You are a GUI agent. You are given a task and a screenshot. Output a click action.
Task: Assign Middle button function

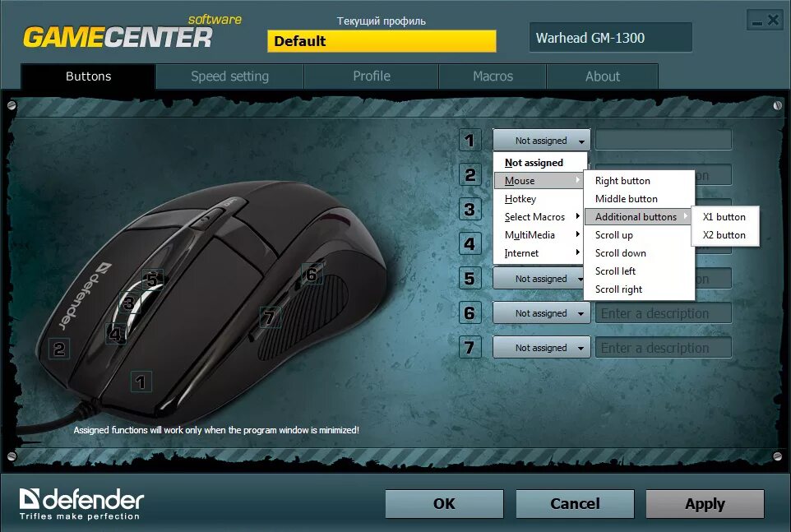pyautogui.click(x=639, y=199)
